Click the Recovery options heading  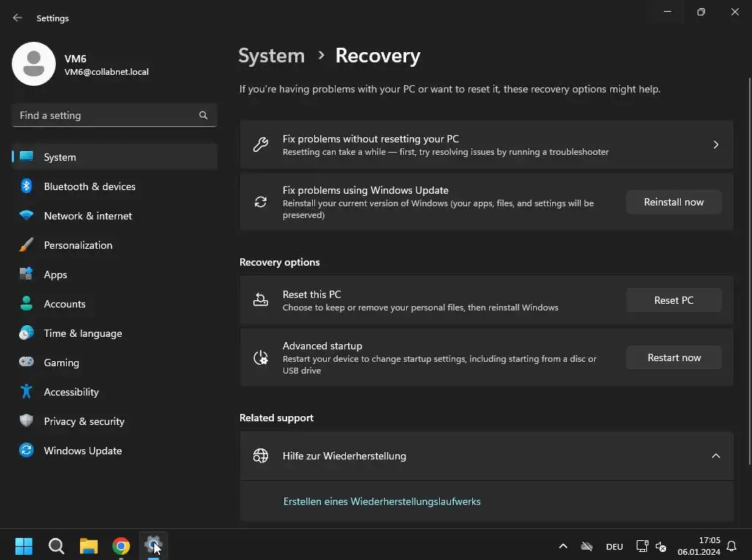point(280,262)
